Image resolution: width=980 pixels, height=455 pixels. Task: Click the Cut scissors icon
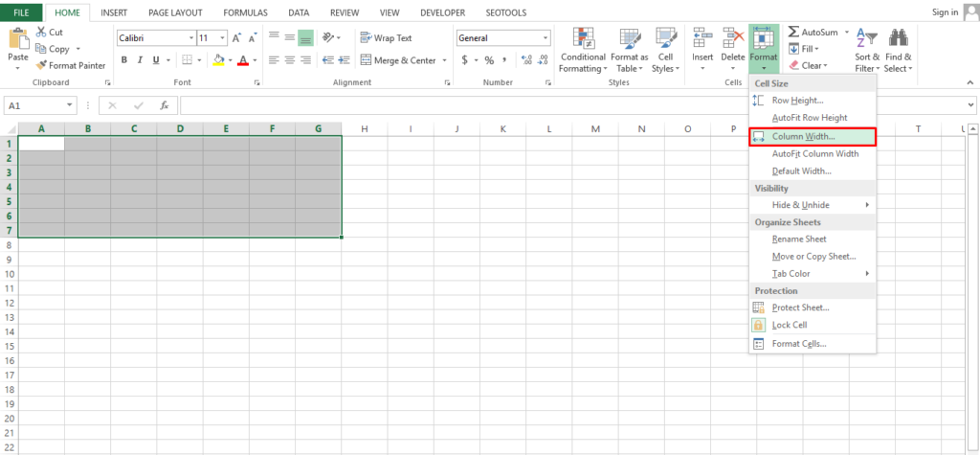(x=41, y=32)
